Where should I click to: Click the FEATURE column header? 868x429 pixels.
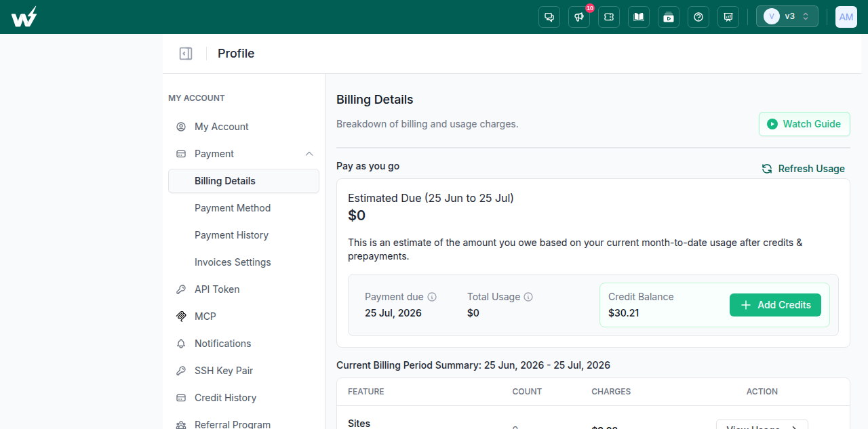pos(366,392)
